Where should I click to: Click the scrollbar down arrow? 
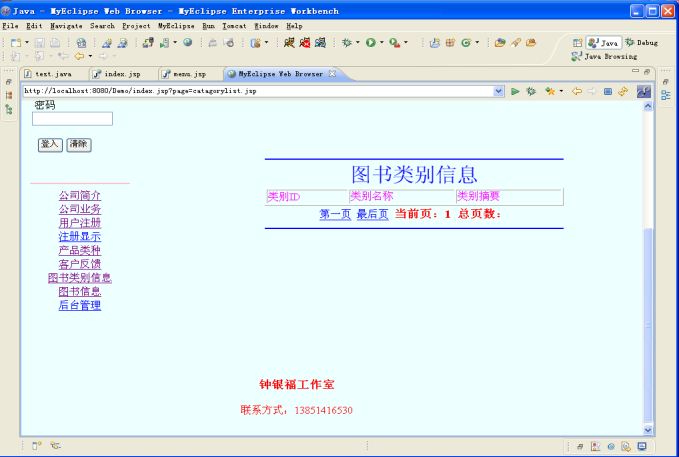pyautogui.click(x=648, y=430)
